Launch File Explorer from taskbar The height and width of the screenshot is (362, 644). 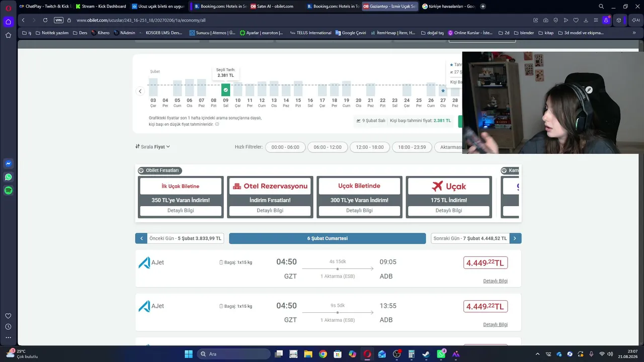click(308, 354)
